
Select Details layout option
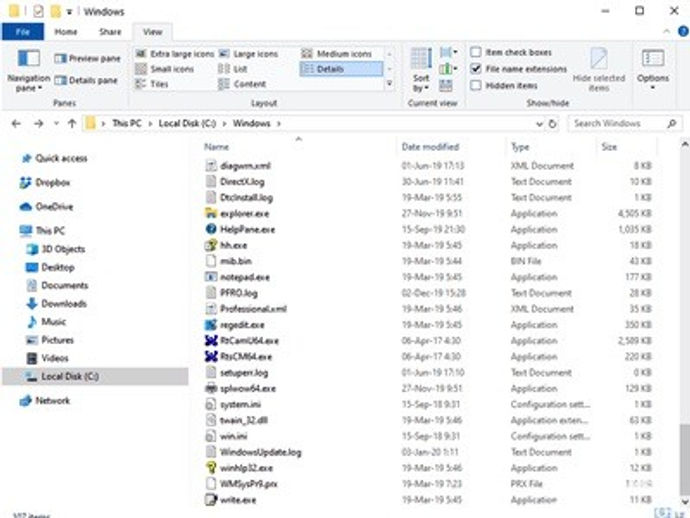point(341,69)
